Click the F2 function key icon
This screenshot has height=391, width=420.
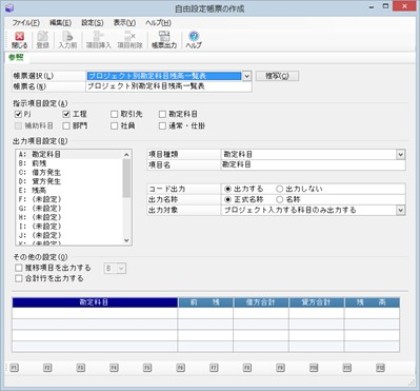click(x=47, y=367)
